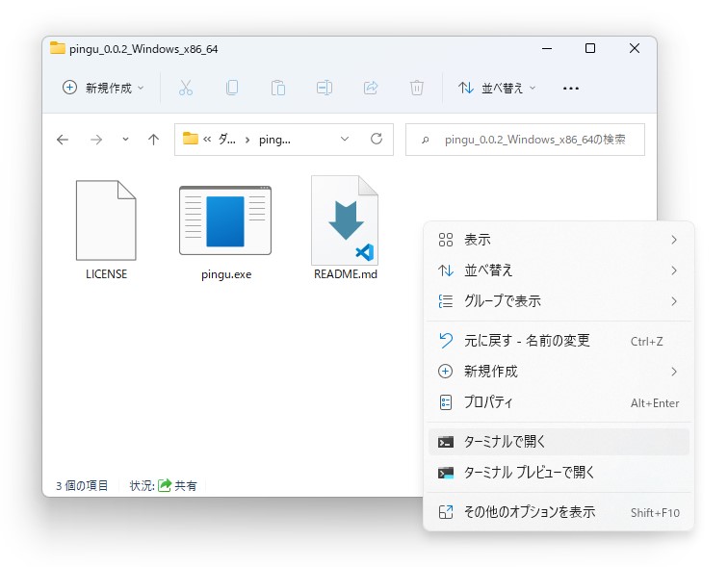728x567 pixels.
Task: Click the shared status icon in status bar
Action: [165, 485]
